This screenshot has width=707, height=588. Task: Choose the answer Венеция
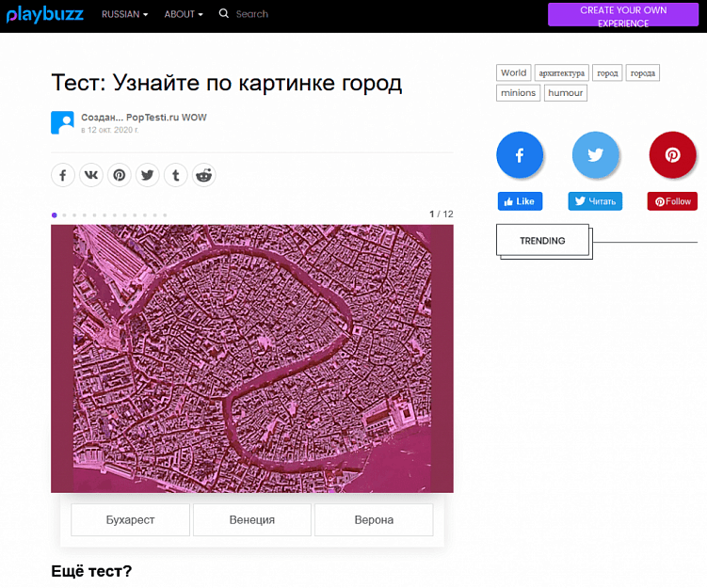252,519
